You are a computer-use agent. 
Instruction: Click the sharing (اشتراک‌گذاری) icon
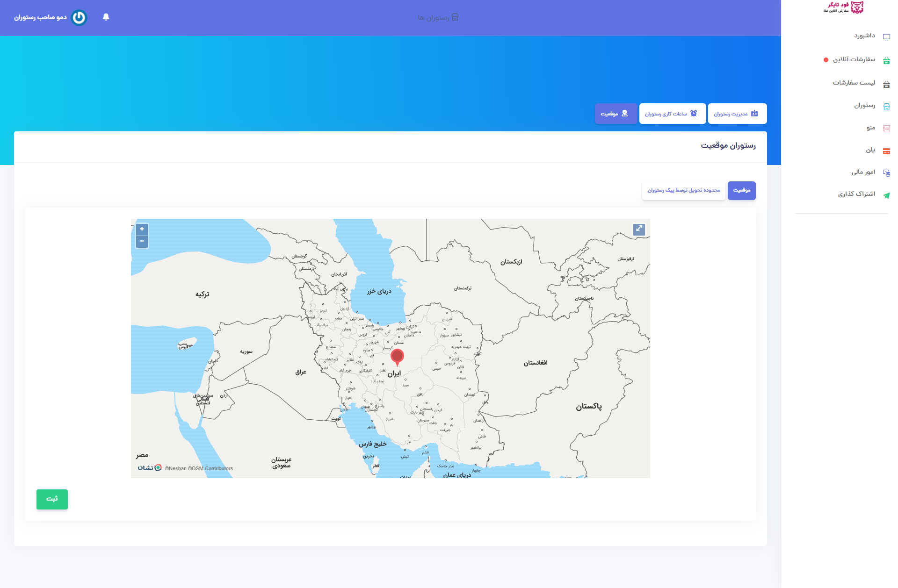pos(886,194)
